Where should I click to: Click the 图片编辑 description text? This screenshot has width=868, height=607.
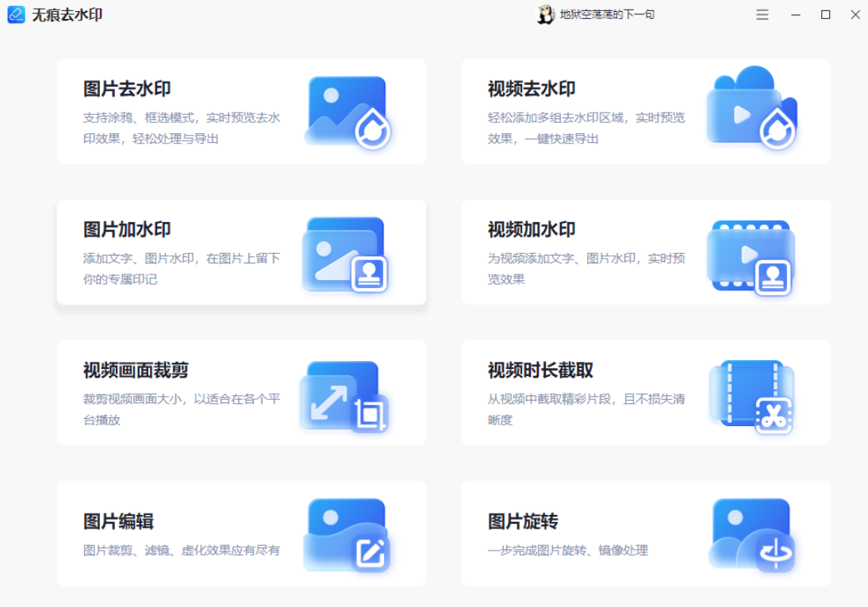182,550
